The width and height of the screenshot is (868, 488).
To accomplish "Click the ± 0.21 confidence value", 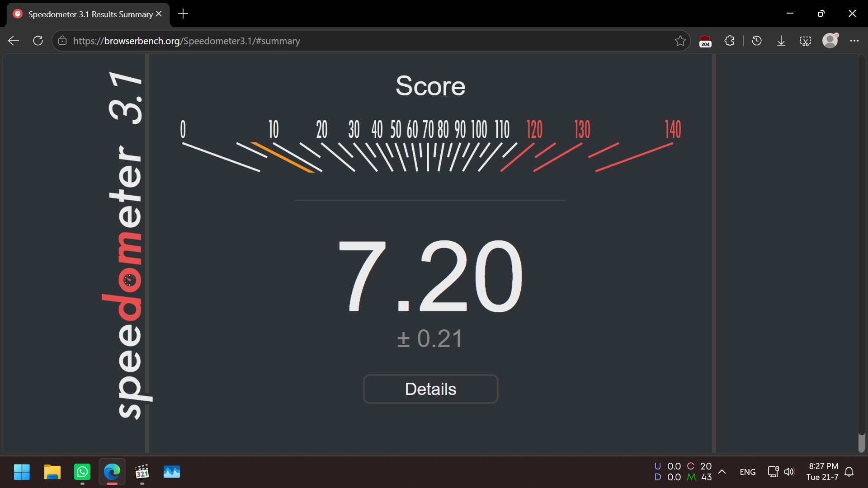I will pyautogui.click(x=430, y=338).
